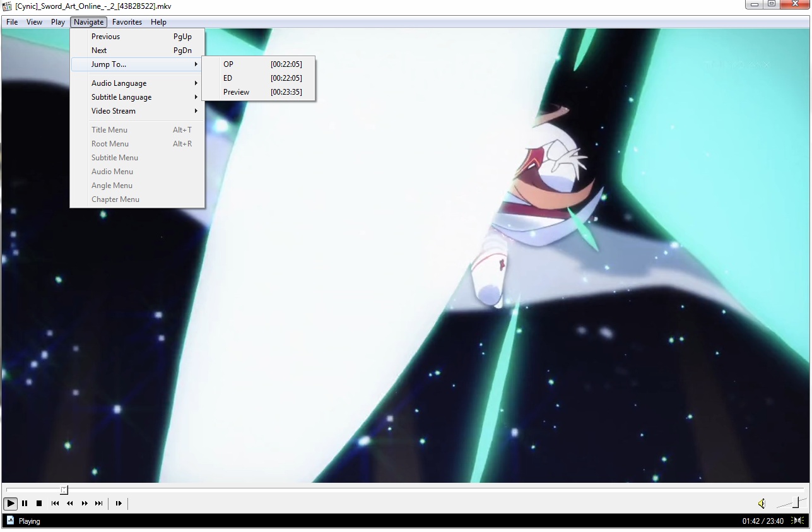Open the View menu

pyautogui.click(x=34, y=22)
